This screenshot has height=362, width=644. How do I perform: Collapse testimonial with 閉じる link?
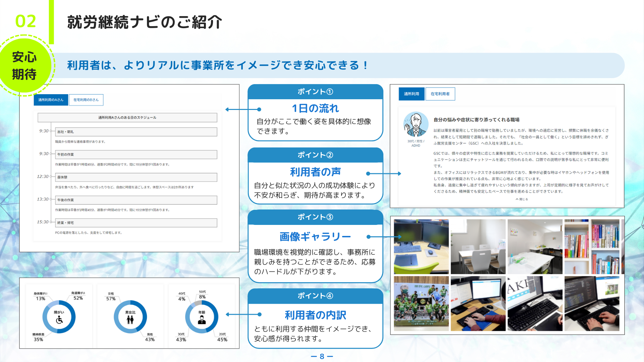click(522, 199)
